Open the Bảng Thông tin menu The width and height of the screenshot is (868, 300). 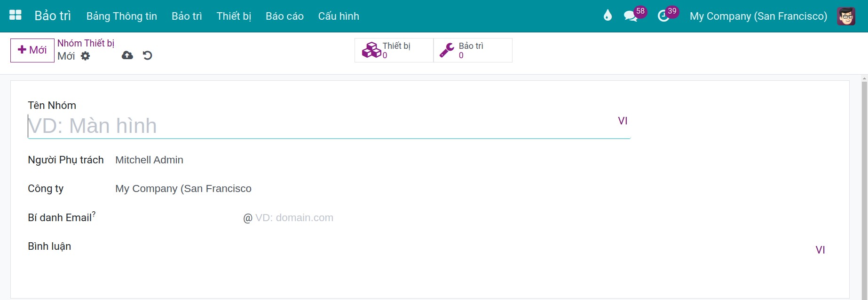tap(122, 16)
